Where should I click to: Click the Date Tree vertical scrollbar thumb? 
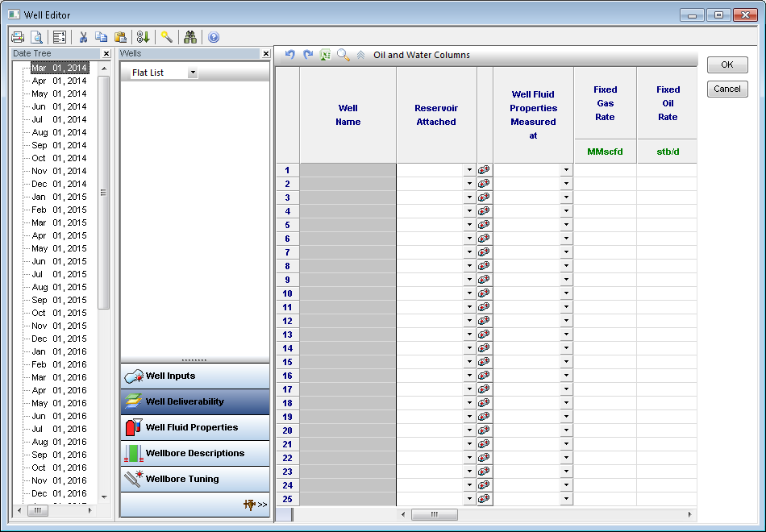(x=103, y=193)
